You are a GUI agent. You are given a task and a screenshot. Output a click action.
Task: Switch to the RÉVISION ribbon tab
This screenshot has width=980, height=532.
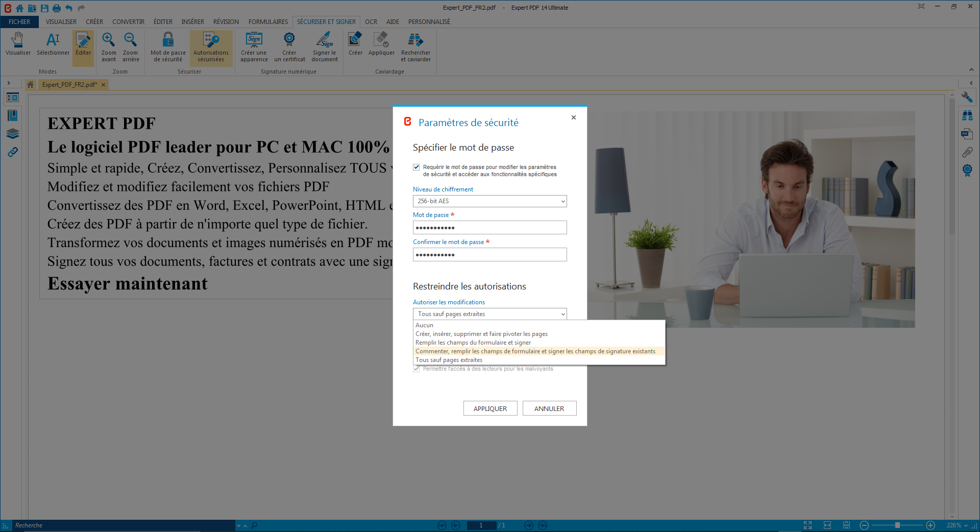click(x=226, y=22)
